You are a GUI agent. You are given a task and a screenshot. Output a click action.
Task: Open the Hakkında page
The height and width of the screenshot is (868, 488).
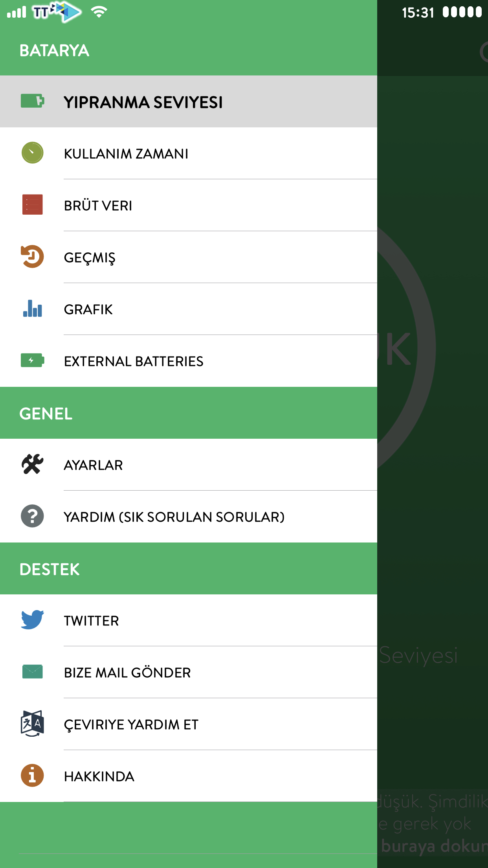click(x=189, y=776)
